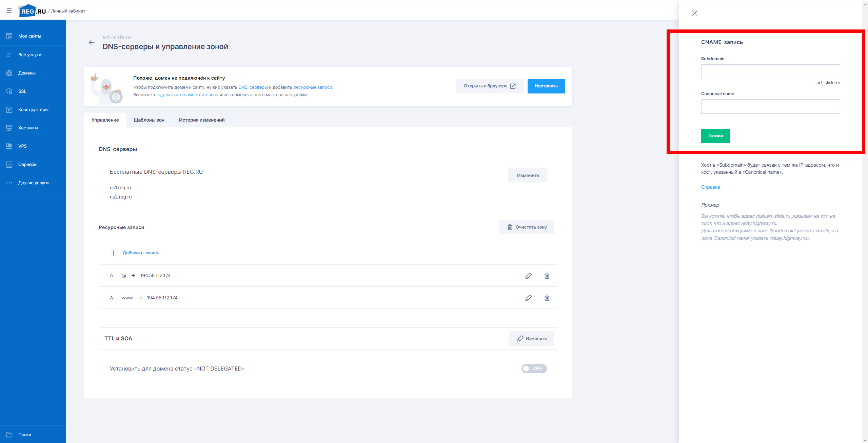Edit the www A-record with pencil icon
This screenshot has height=443, width=868.
coord(528,298)
